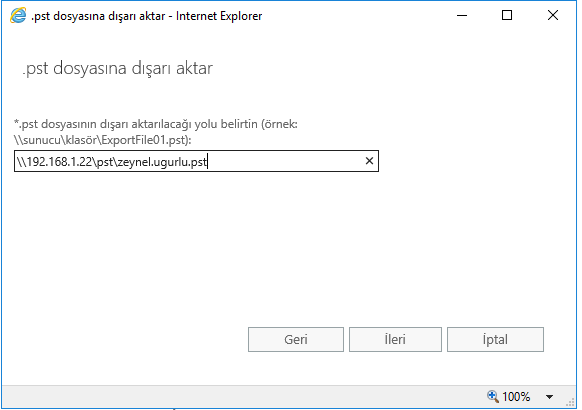Click the window title text in title bar
582x410 pixels.
147,16
